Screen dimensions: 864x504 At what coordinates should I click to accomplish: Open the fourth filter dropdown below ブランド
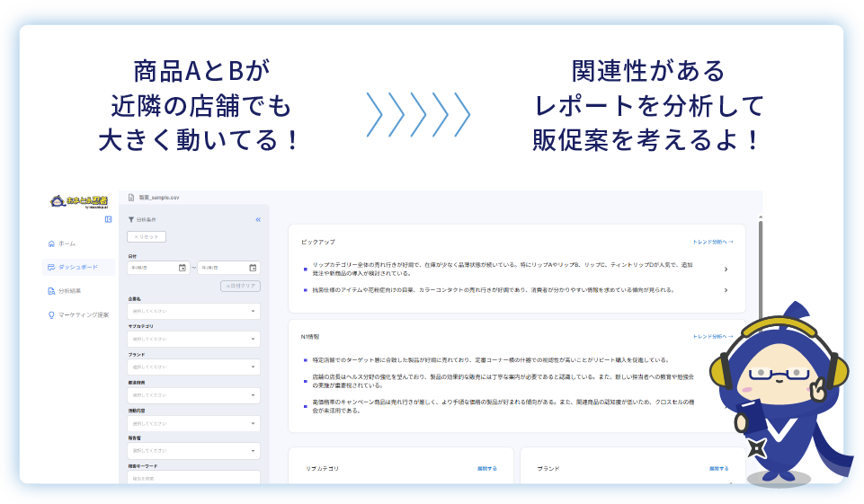pos(193,395)
